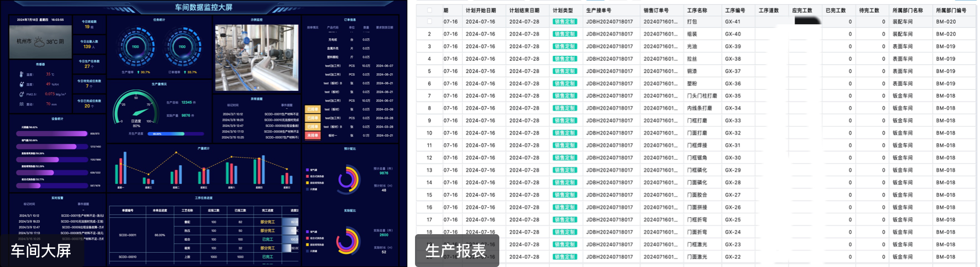Screen dimensions: 980x267
Task: Click the PM2.5 sensor icon
Action: (x=21, y=94)
